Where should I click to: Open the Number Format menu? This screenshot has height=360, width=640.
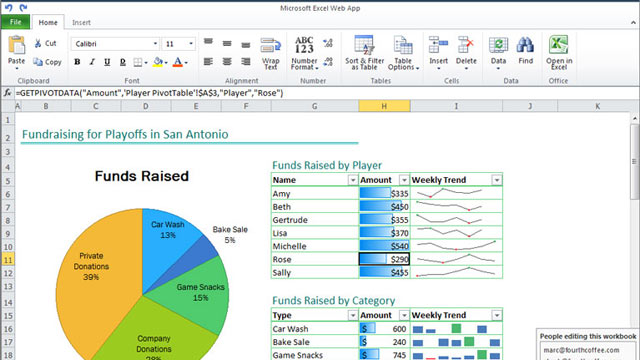[304, 54]
